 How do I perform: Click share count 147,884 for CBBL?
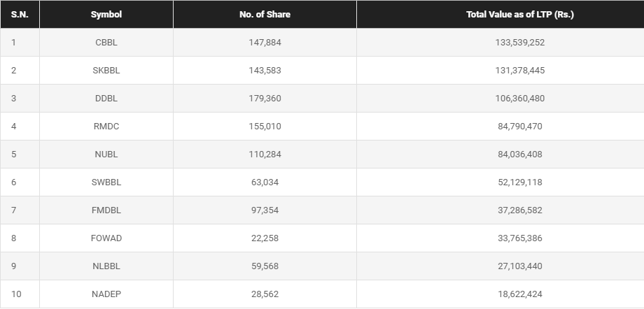pyautogui.click(x=265, y=43)
